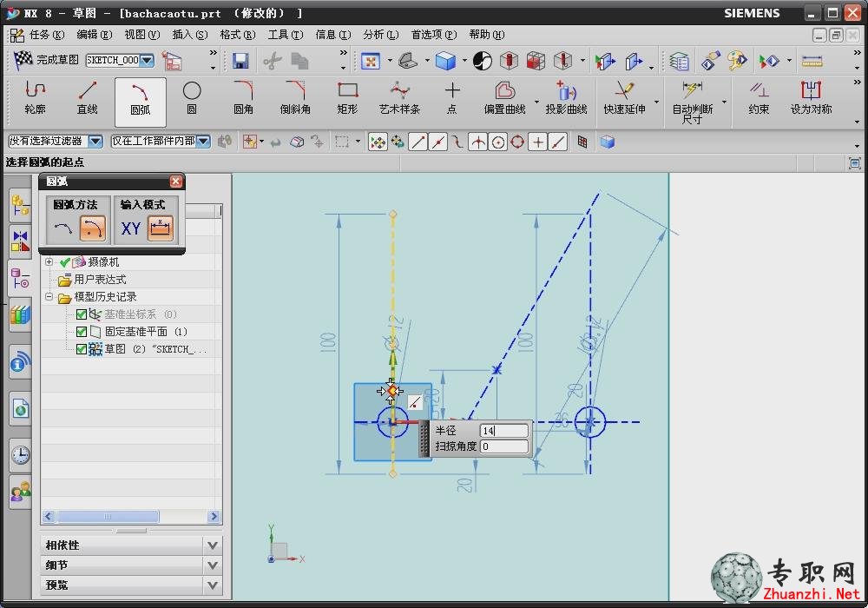Click the layer settings list icon
The height and width of the screenshot is (608, 868).
point(680,61)
